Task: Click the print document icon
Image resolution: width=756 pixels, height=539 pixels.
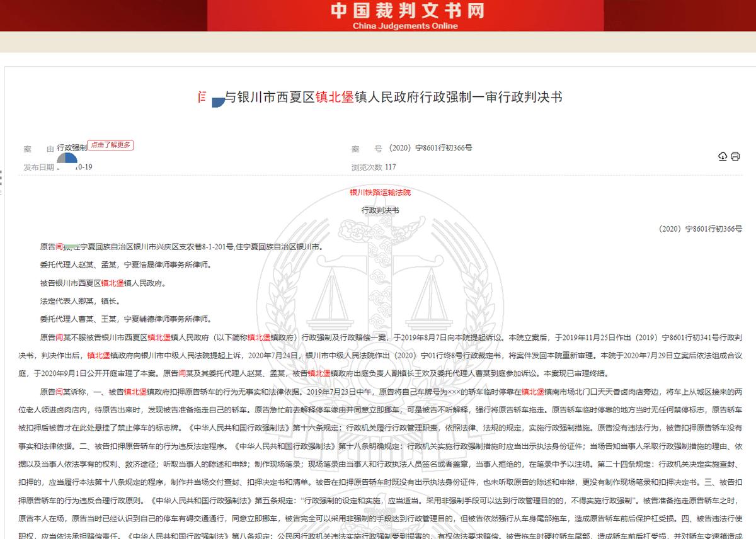Action: coord(735,156)
